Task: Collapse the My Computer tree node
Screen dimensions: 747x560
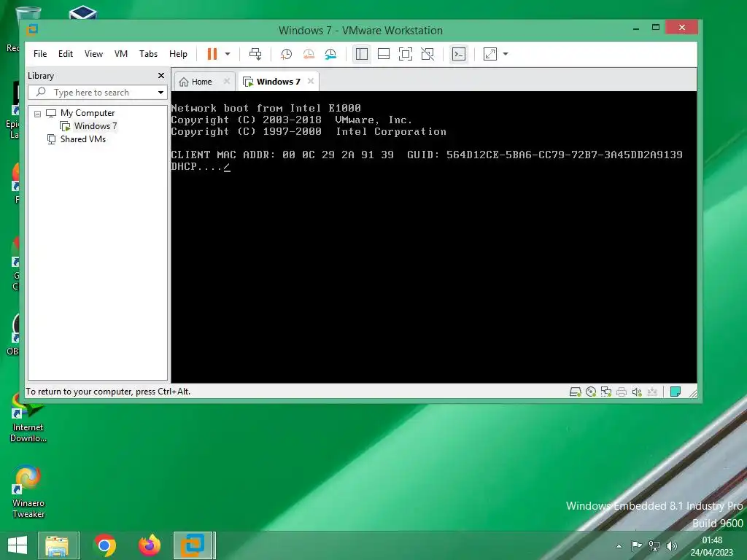Action: pos(38,114)
